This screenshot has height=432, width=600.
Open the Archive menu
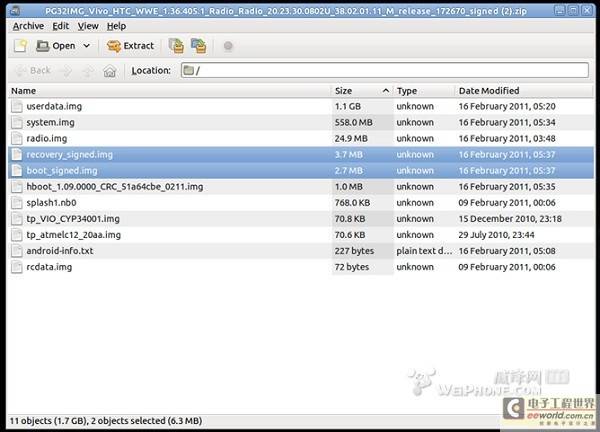[x=28, y=26]
